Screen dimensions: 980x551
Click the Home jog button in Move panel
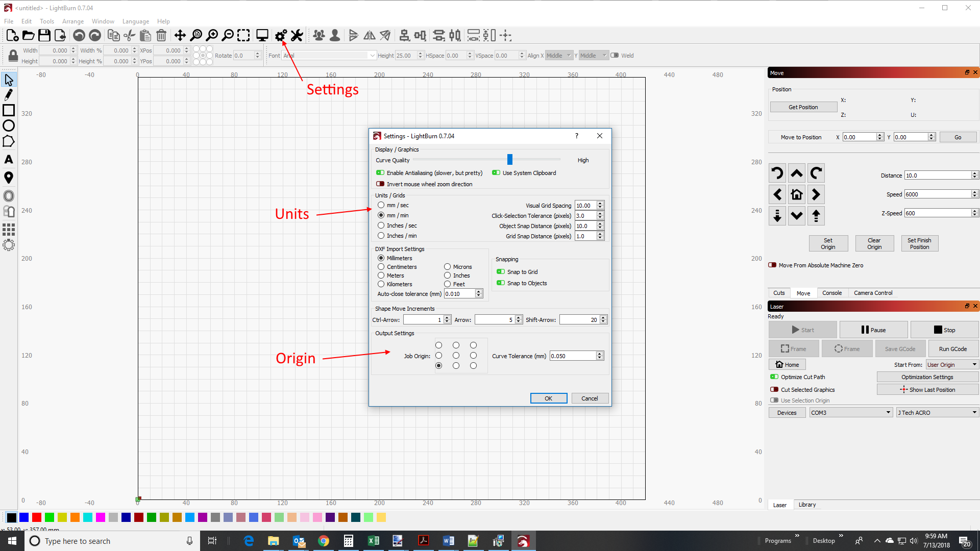click(797, 194)
